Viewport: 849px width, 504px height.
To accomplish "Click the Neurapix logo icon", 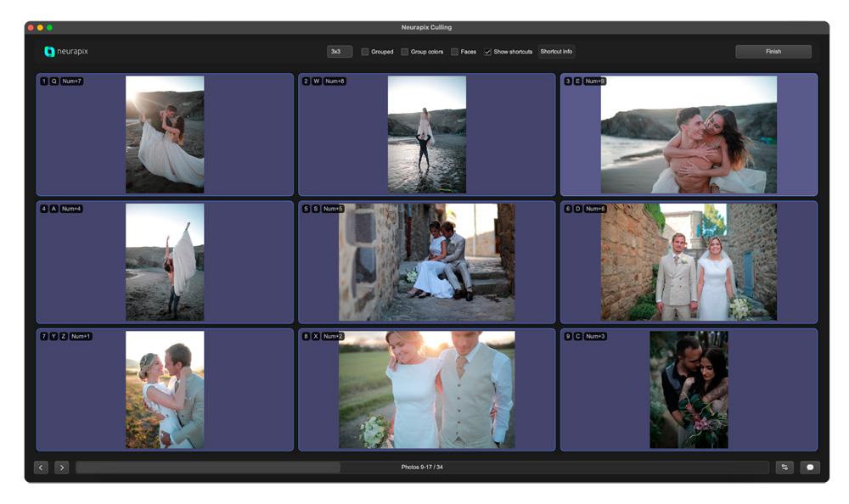I will [49, 52].
